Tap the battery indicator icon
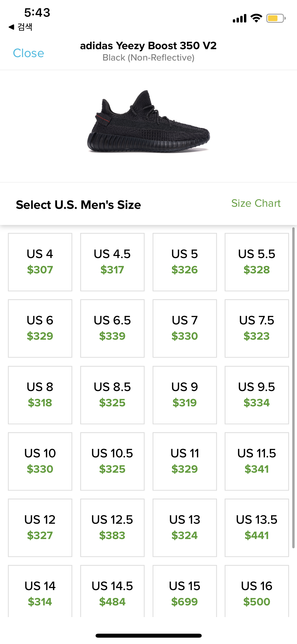This screenshot has height=644, width=297. 276,18
